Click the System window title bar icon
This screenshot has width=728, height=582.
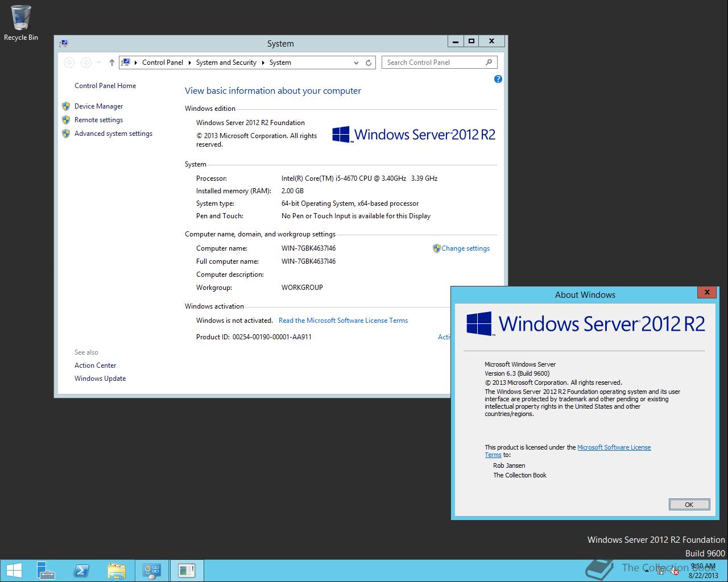[64, 43]
